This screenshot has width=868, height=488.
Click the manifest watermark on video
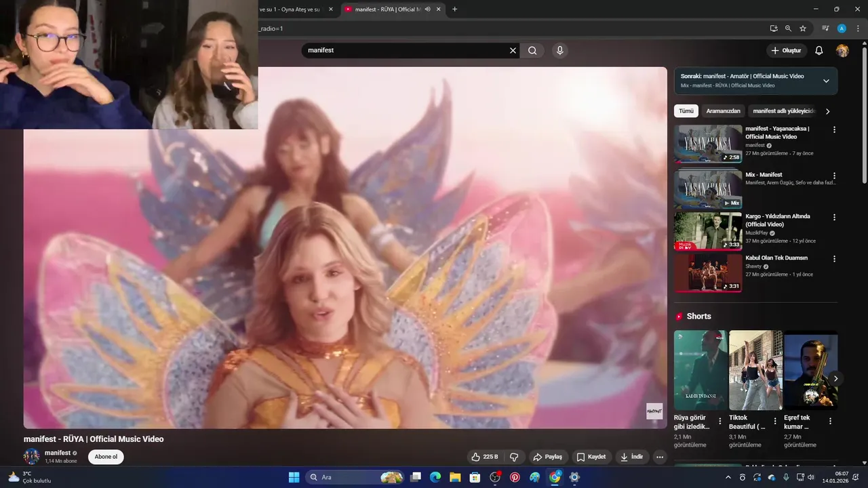tap(654, 411)
